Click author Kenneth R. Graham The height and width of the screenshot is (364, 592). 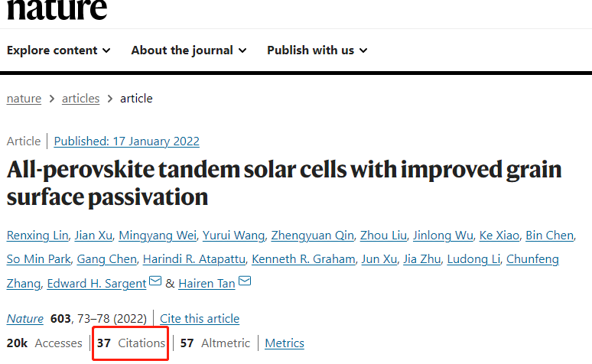click(x=303, y=259)
